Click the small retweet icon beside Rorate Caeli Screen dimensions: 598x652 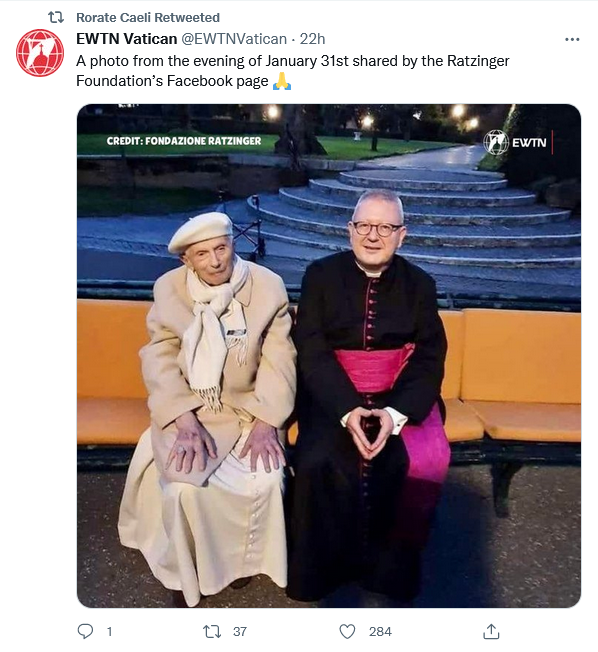(x=56, y=17)
